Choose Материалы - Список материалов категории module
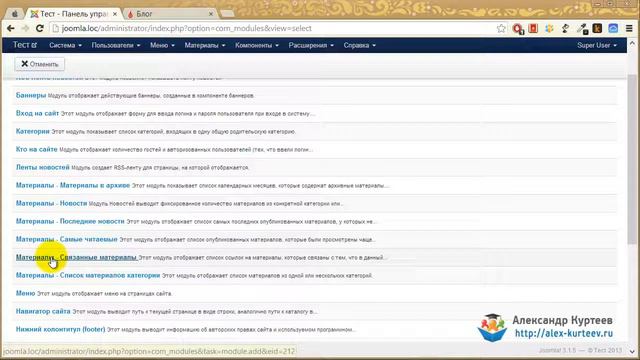 88,275
